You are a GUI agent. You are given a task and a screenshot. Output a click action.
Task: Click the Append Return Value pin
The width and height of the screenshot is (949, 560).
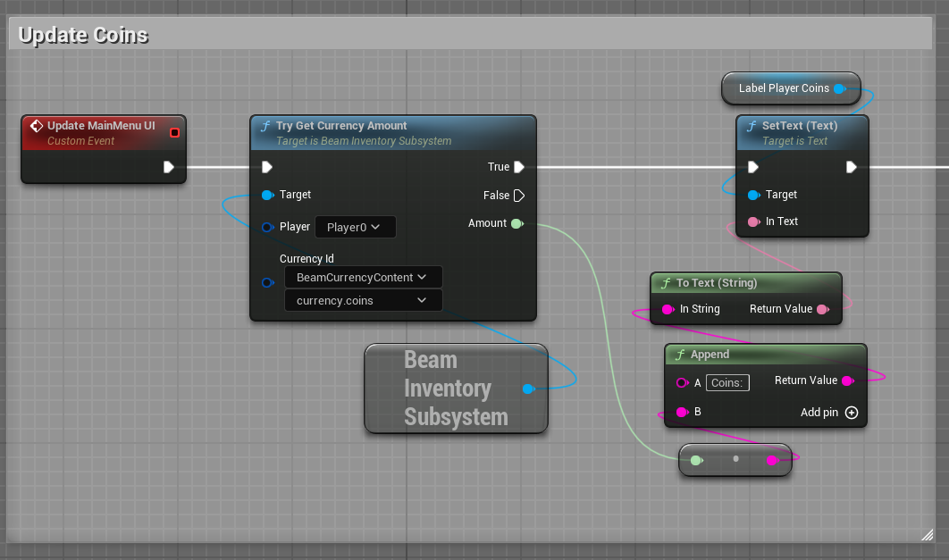847,380
